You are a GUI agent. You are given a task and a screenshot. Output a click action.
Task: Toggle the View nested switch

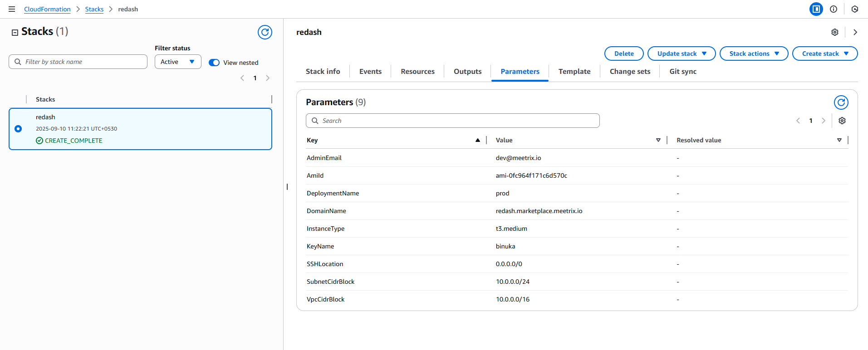pos(214,63)
